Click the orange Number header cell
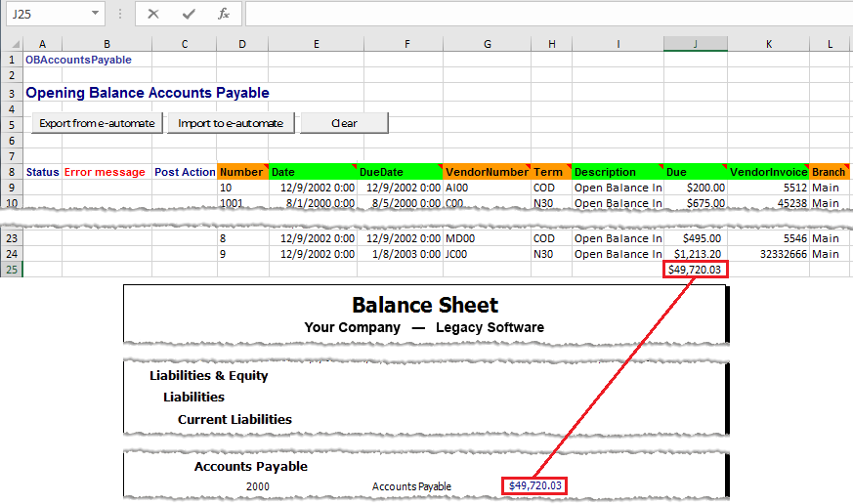Image resolution: width=853 pixels, height=504 pixels. [242, 172]
